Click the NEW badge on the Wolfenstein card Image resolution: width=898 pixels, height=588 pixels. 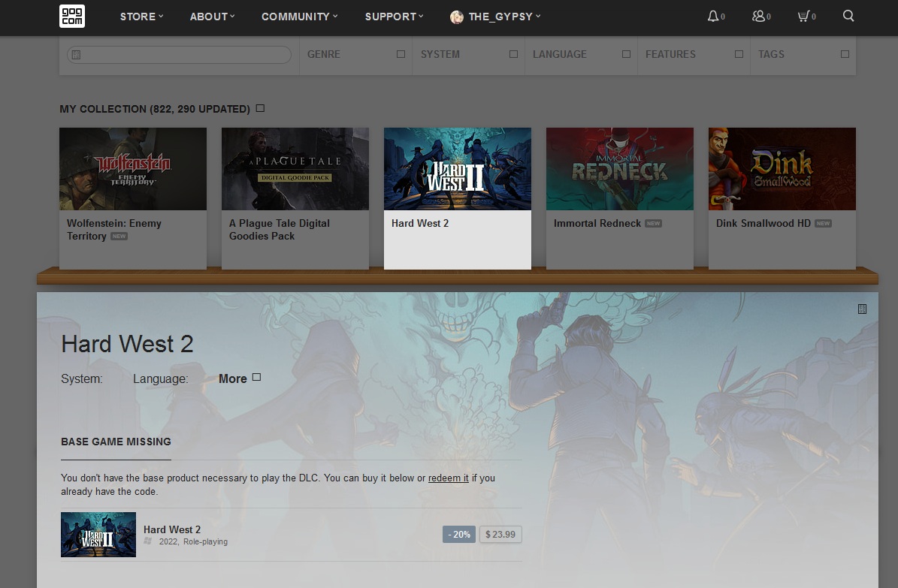coord(119,236)
